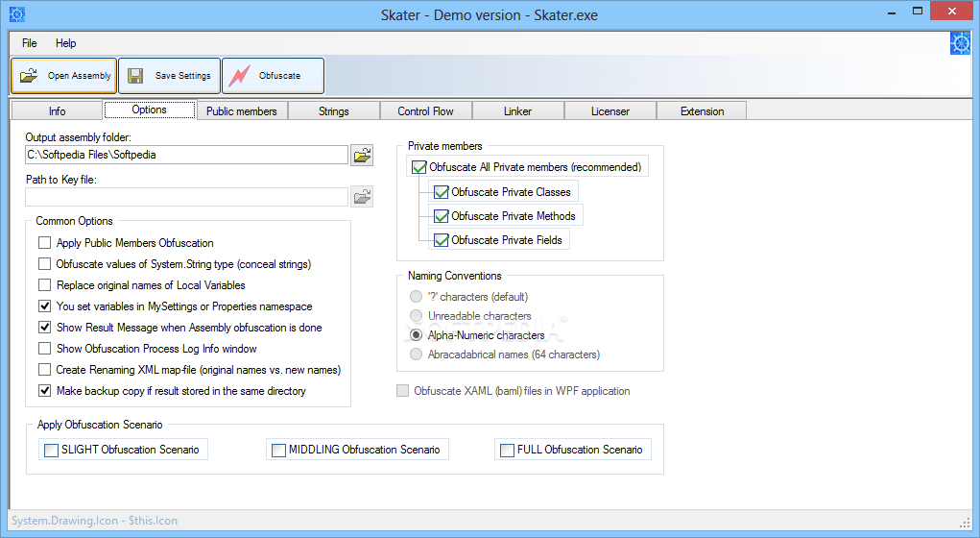Check Obfuscate XAML (baml) files option
Screen dimensions: 980x538
point(402,391)
